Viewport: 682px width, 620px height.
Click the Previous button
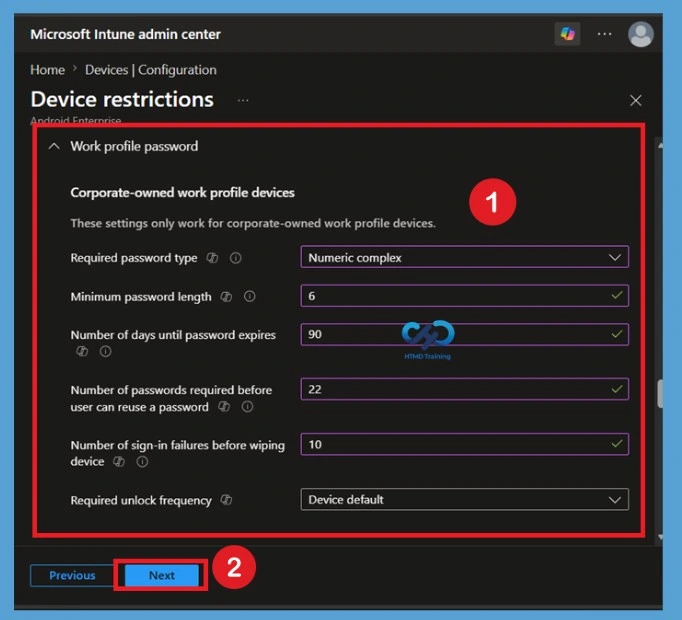point(72,575)
